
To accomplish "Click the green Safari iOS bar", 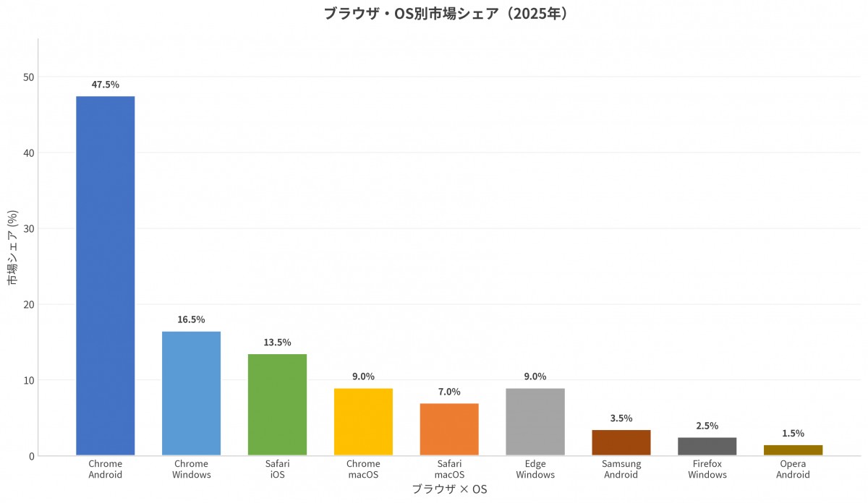I will [277, 405].
